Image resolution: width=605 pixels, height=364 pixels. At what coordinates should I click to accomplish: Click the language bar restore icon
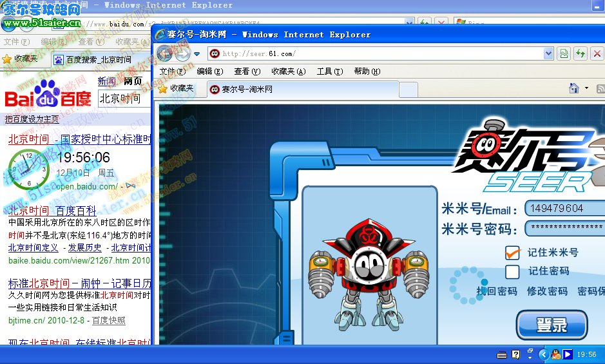[530, 351]
